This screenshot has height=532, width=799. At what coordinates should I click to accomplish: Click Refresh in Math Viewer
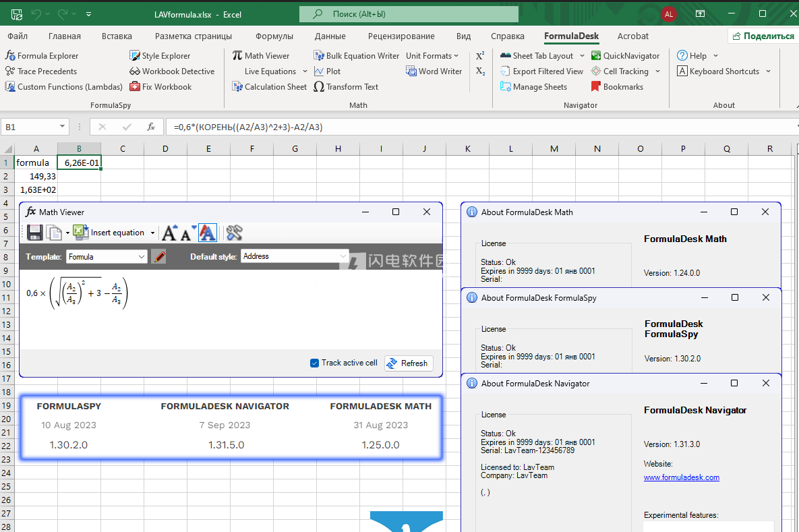coord(409,363)
